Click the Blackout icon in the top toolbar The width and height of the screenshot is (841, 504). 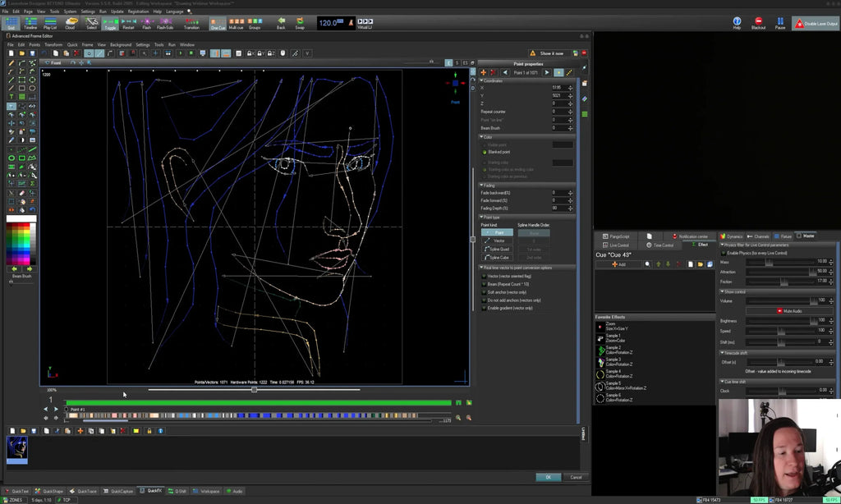coord(758,21)
